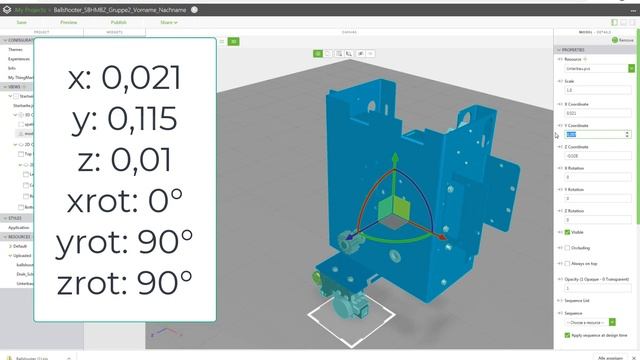
Task: Click binding icon beside Sequence List property
Action: [x=560, y=300]
